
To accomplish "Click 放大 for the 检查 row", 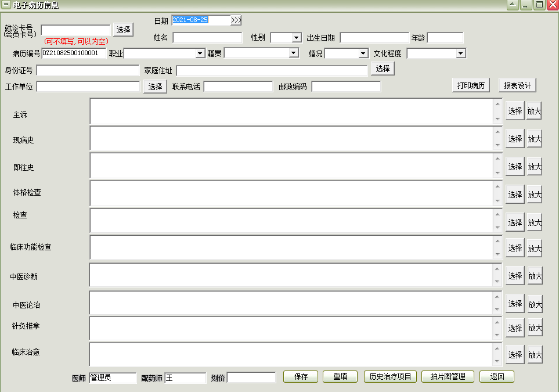I will (x=535, y=222).
